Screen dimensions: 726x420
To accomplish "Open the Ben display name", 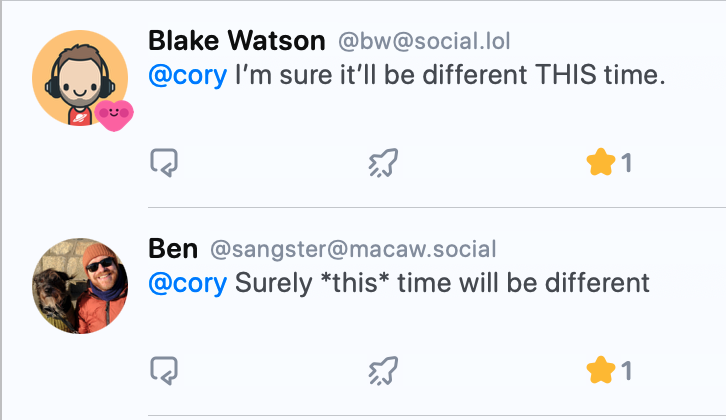I will (173, 249).
